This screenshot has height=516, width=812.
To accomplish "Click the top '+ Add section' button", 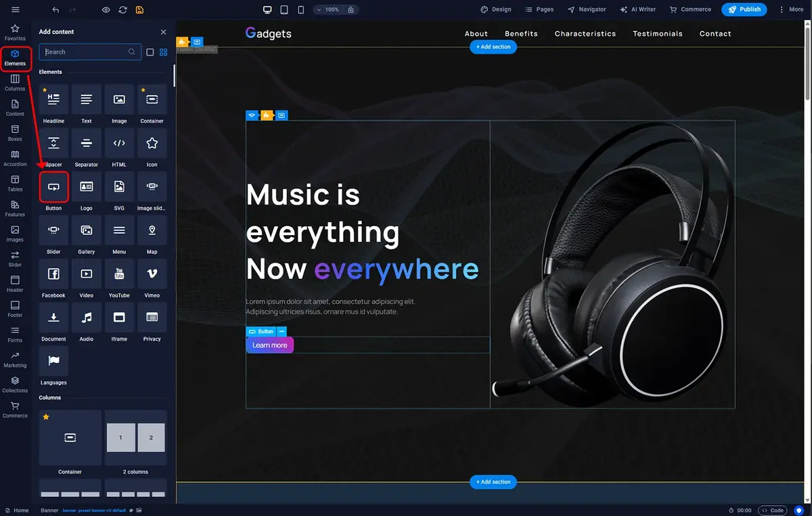I will [x=493, y=47].
